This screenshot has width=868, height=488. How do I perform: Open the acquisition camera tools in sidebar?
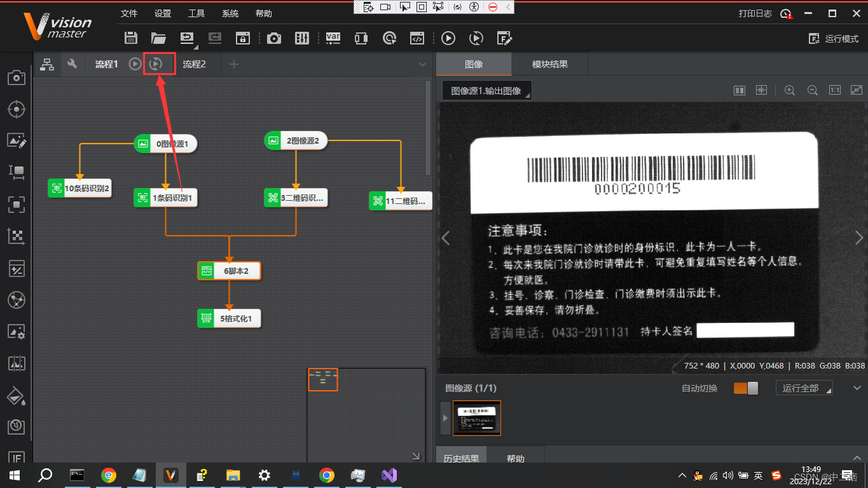pyautogui.click(x=16, y=78)
